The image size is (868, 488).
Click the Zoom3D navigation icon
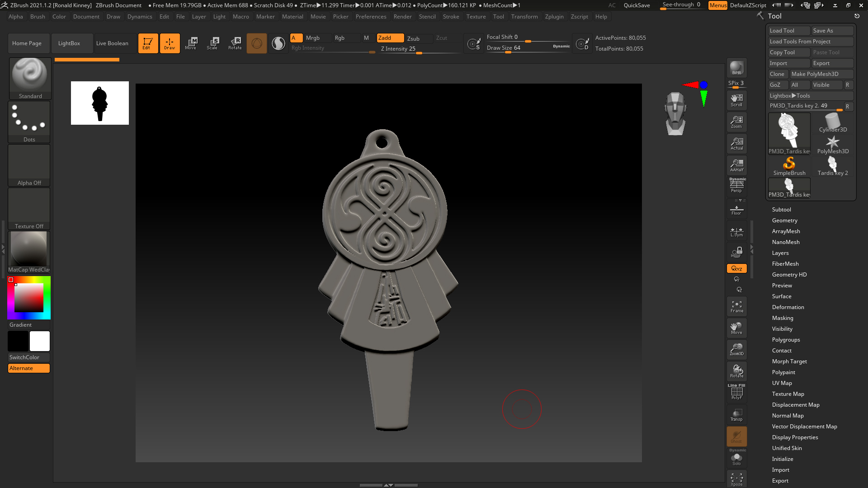(736, 349)
